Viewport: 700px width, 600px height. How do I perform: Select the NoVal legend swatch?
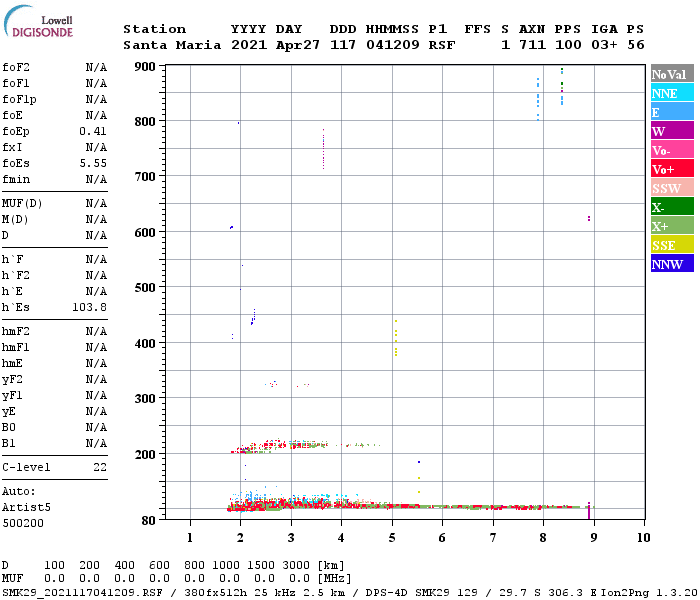click(672, 74)
